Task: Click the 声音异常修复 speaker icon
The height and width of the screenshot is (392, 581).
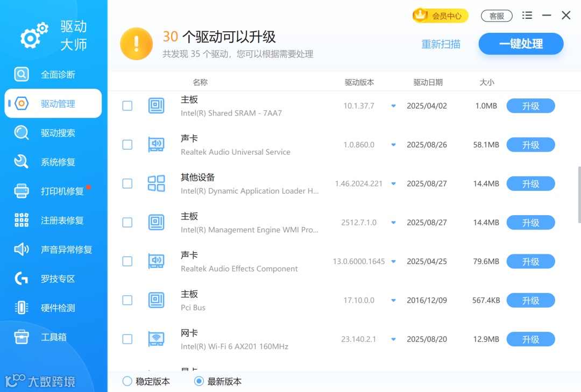Action: [22, 250]
